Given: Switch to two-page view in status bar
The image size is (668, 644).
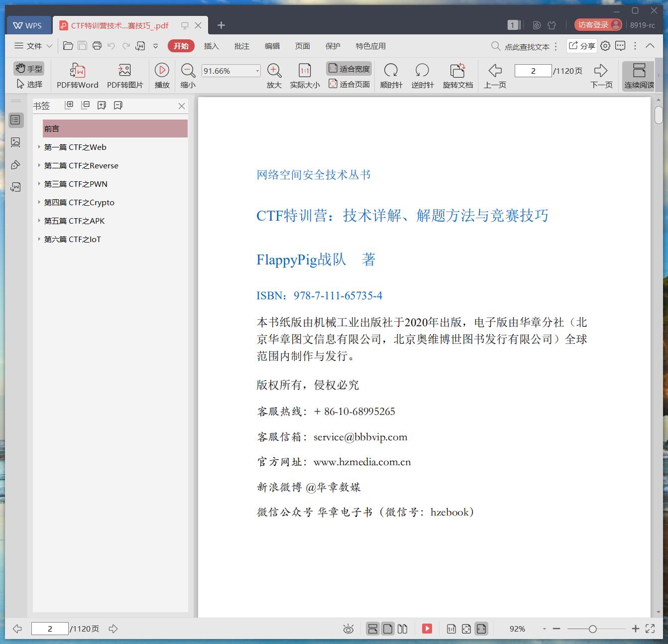Looking at the screenshot, I should point(403,629).
